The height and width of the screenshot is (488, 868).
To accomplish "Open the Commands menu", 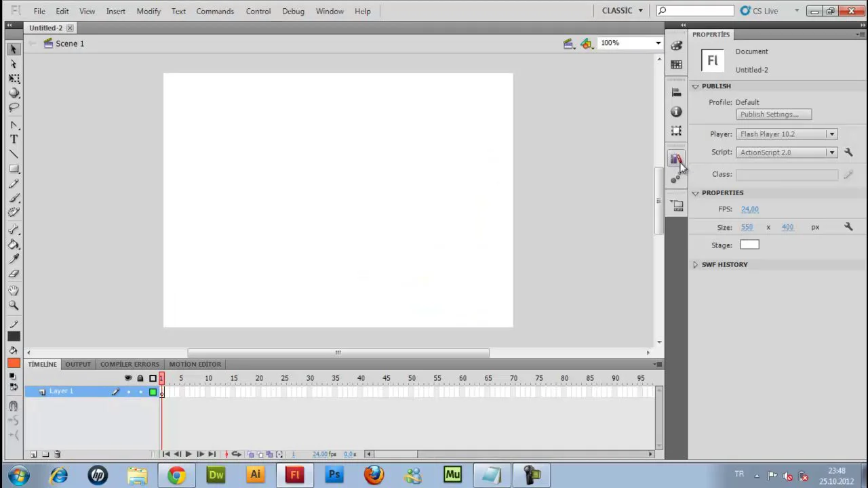I will click(x=215, y=12).
